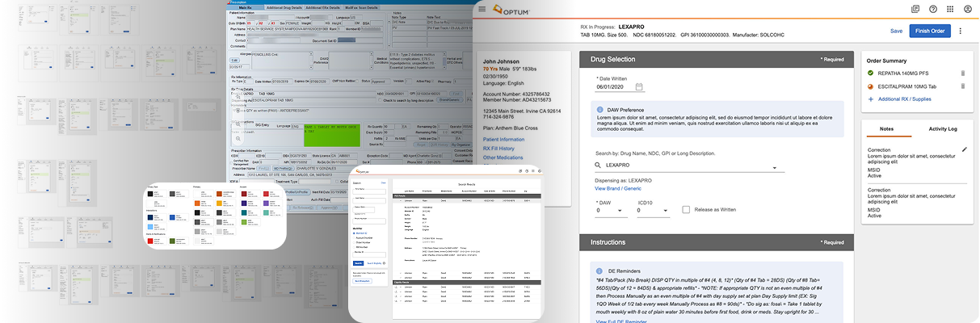Open the three-dot more options menu

click(x=961, y=31)
